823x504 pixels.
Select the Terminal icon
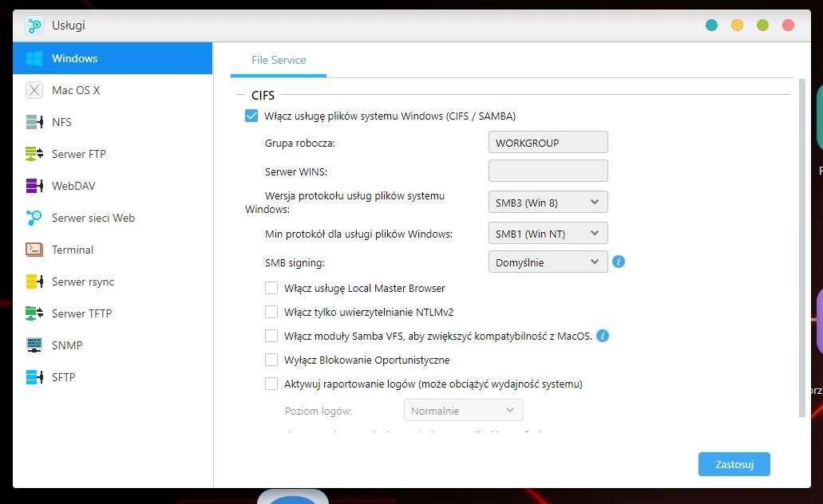pyautogui.click(x=34, y=250)
